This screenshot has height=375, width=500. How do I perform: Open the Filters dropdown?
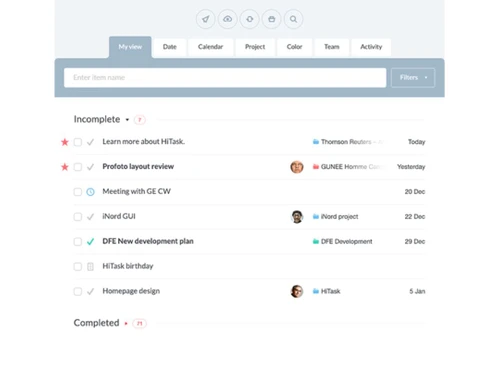point(413,78)
